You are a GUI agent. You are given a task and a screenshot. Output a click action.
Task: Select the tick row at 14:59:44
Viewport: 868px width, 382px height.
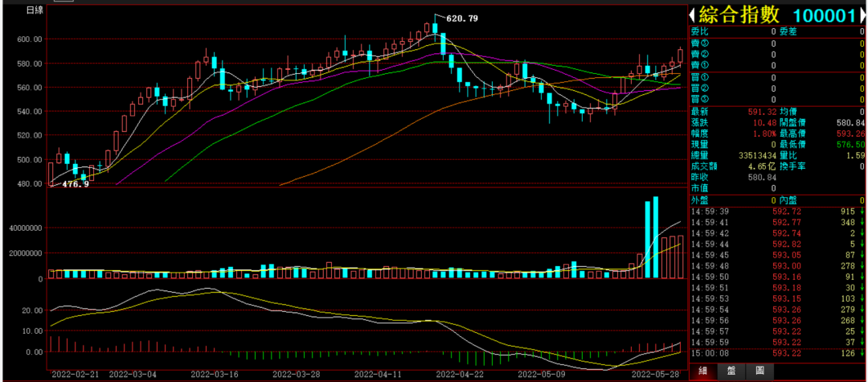pyautogui.click(x=777, y=244)
